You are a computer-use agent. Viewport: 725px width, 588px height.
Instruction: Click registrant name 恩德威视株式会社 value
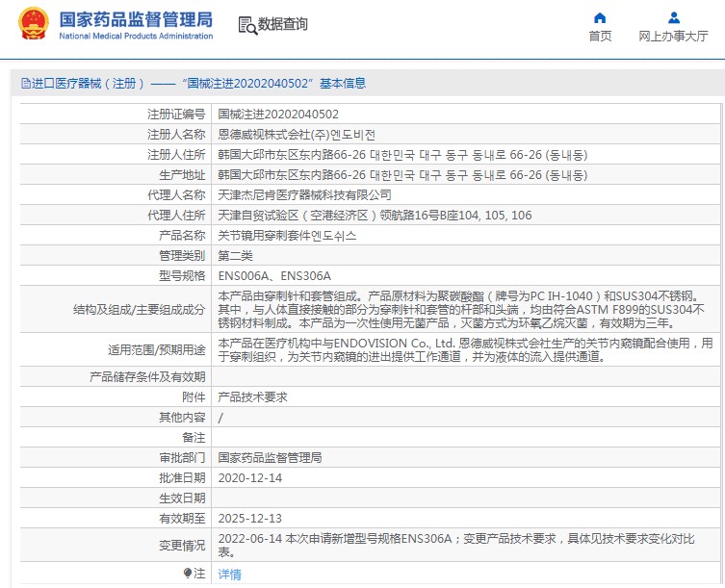click(297, 135)
